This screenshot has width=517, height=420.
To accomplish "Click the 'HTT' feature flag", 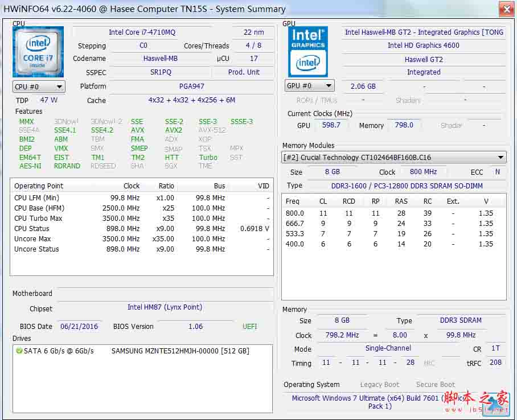I will click(x=171, y=157).
